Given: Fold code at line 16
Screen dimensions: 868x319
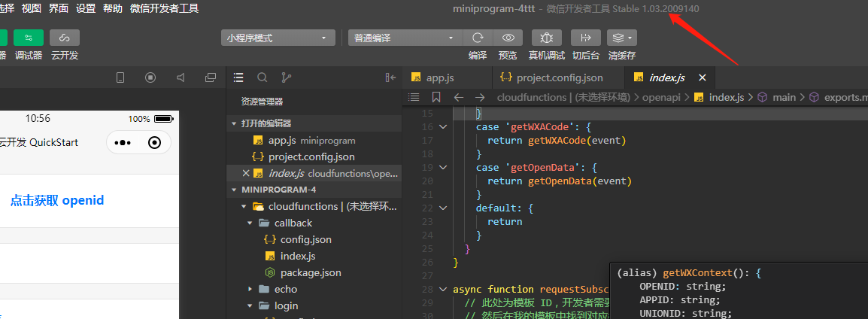Looking at the screenshot, I should click(x=443, y=127).
